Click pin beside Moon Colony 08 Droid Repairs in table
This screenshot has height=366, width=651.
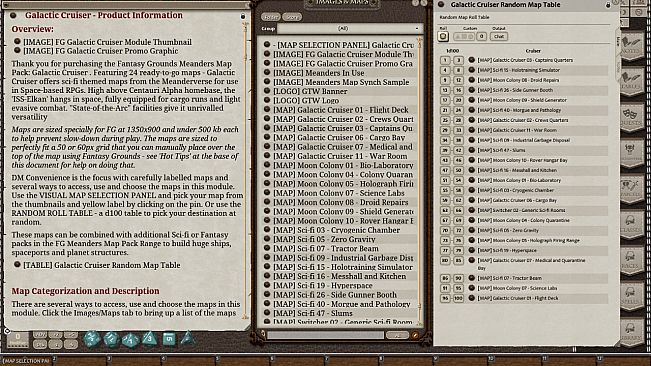point(471,80)
